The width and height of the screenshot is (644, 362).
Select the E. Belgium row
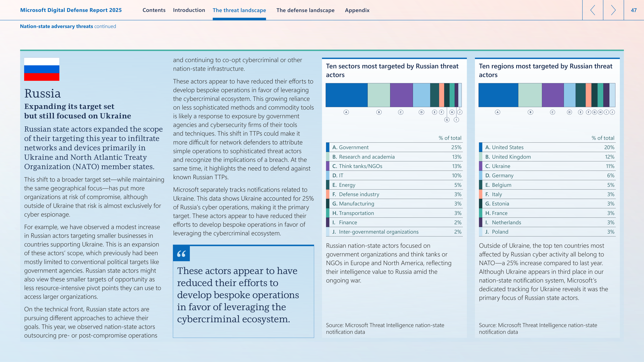[x=547, y=185]
